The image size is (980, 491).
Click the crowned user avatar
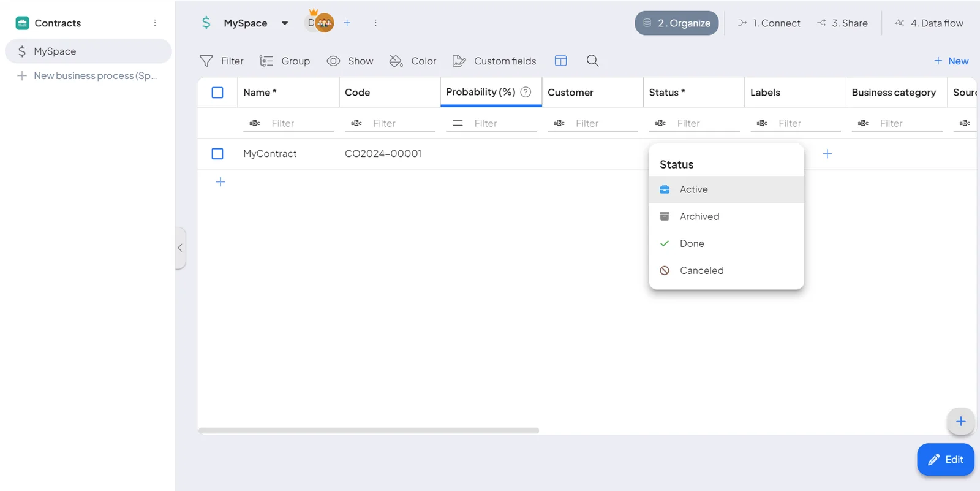tap(324, 23)
